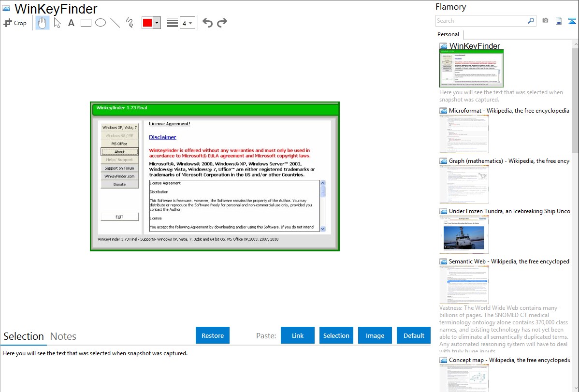The image size is (579, 392).
Task: Click the blue collapse panel icon
Action: 572,21
